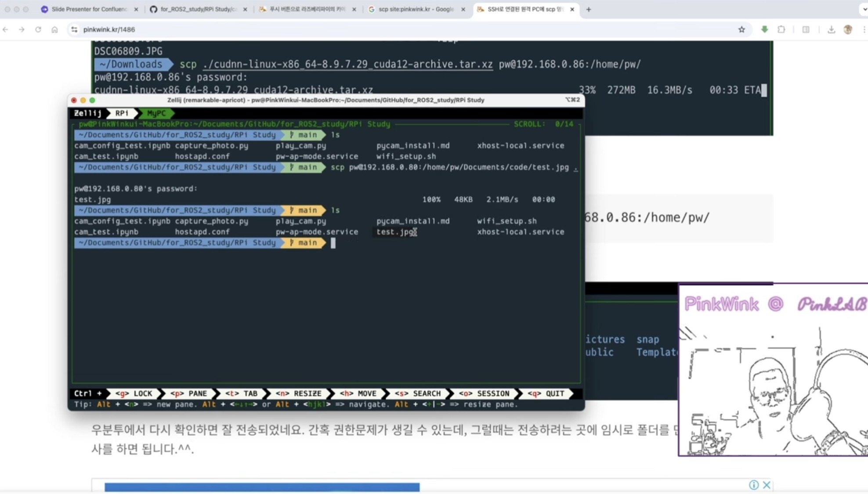The image size is (868, 494).
Task: Click the green download arrow extension icon
Action: click(x=764, y=29)
